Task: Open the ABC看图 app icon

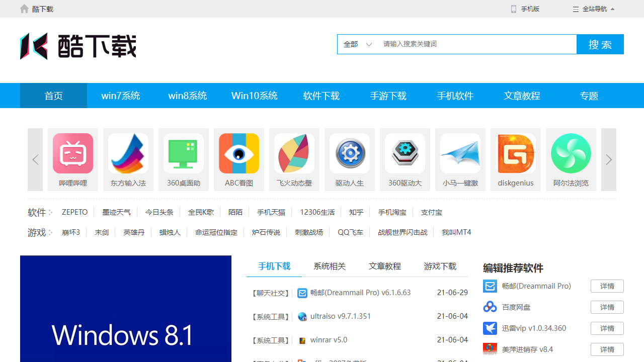Action: pyautogui.click(x=239, y=153)
